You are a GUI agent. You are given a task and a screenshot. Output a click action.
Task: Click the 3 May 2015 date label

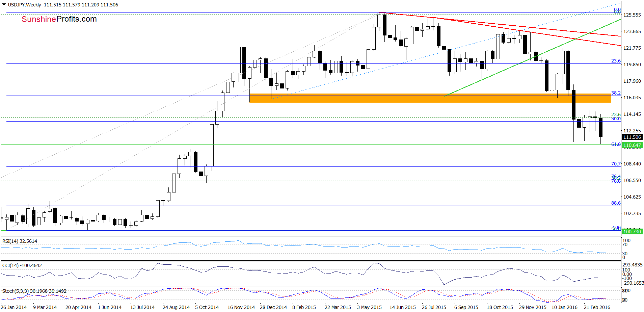[369, 307]
